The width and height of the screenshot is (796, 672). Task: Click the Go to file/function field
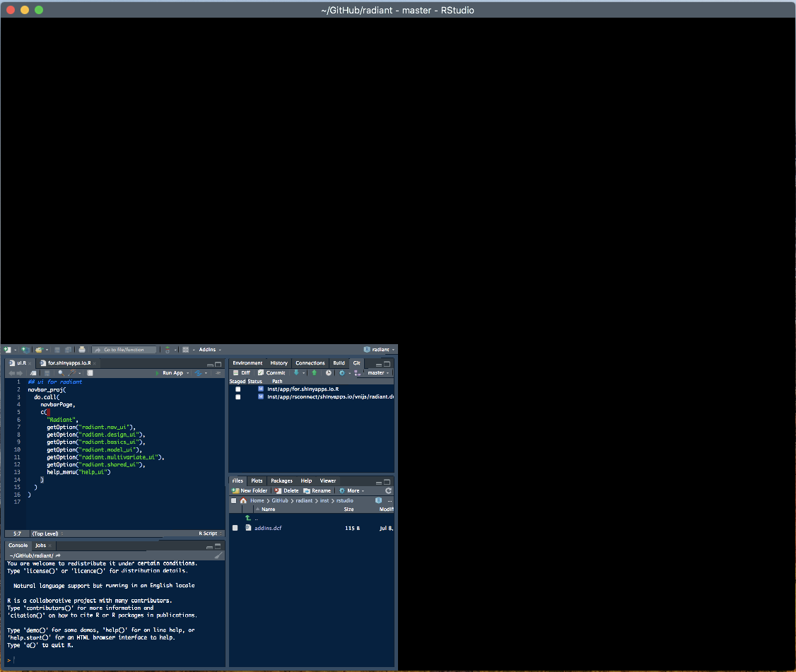coord(124,350)
